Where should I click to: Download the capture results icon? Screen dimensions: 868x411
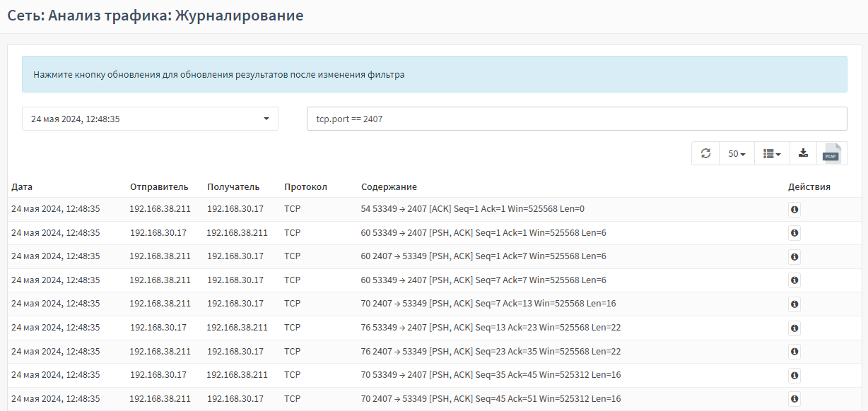tap(803, 153)
